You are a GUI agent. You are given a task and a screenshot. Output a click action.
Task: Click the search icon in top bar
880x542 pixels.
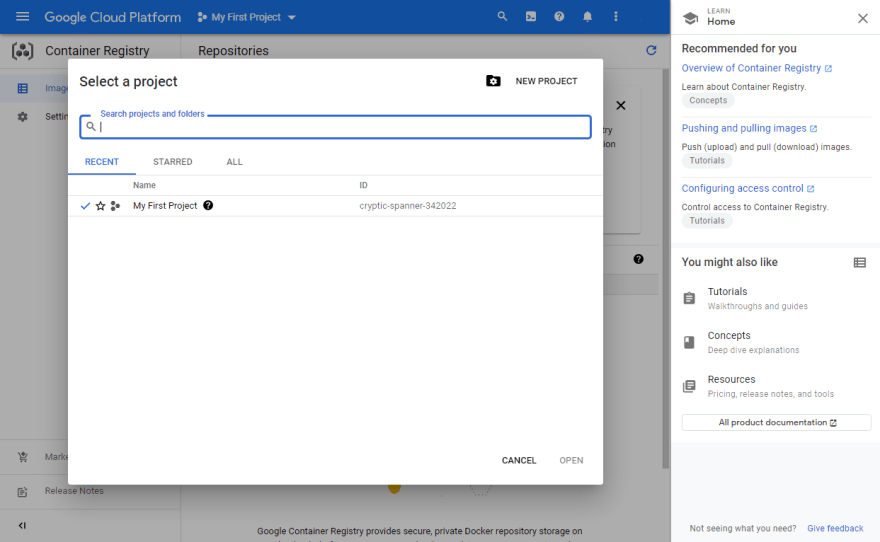click(x=502, y=16)
